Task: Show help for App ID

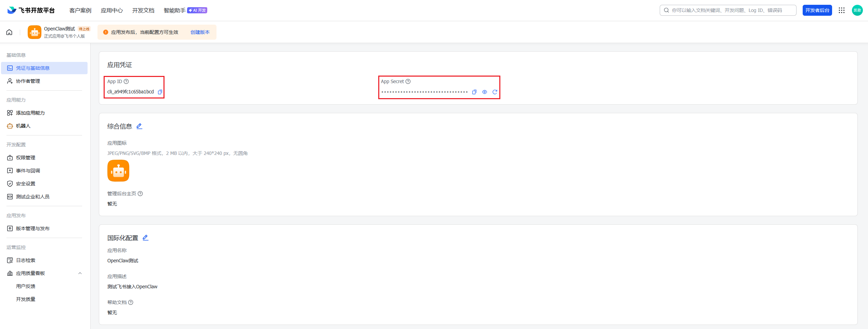Action: coord(126,81)
